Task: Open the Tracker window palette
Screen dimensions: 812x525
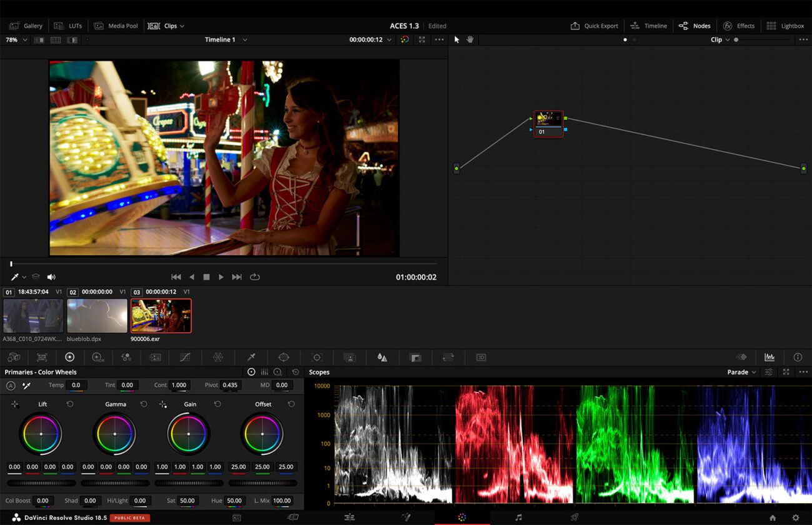Action: [x=317, y=357]
